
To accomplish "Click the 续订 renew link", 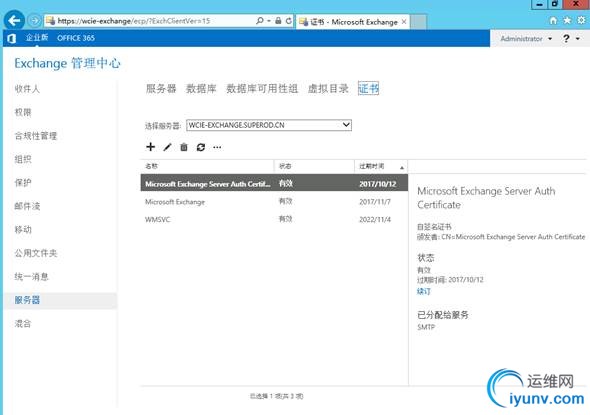I will [424, 291].
